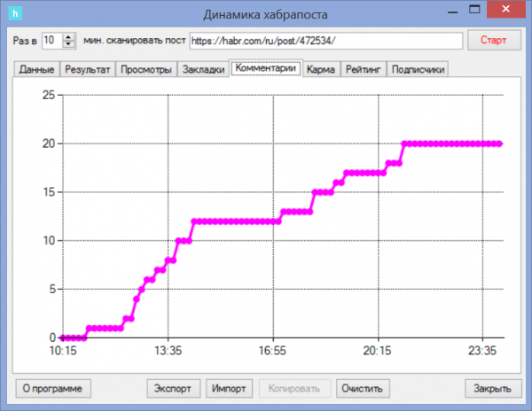Open the Карма tab
This screenshot has width=532, height=411.
point(321,70)
